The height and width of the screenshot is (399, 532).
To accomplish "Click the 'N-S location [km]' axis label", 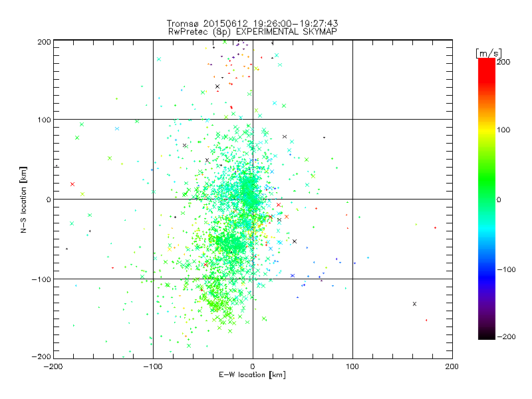I will [x=23, y=199].
